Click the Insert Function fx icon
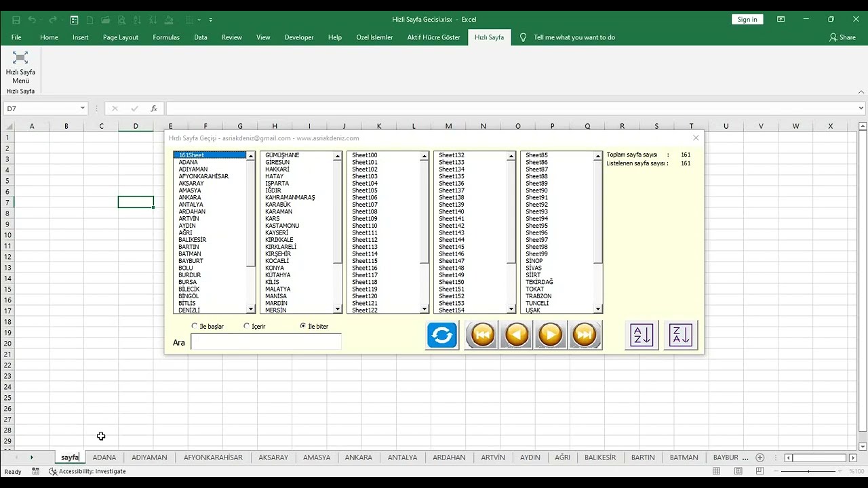The height and width of the screenshot is (488, 868). (x=154, y=108)
